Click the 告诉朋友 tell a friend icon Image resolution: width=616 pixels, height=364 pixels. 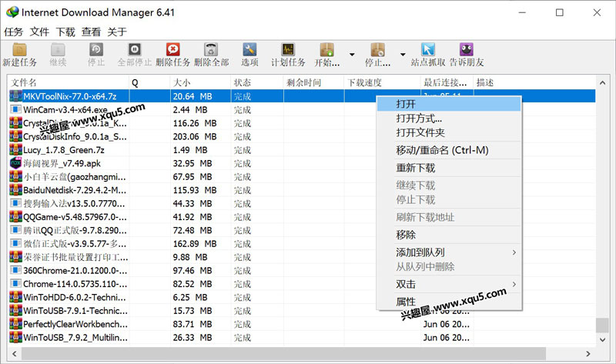[467, 50]
